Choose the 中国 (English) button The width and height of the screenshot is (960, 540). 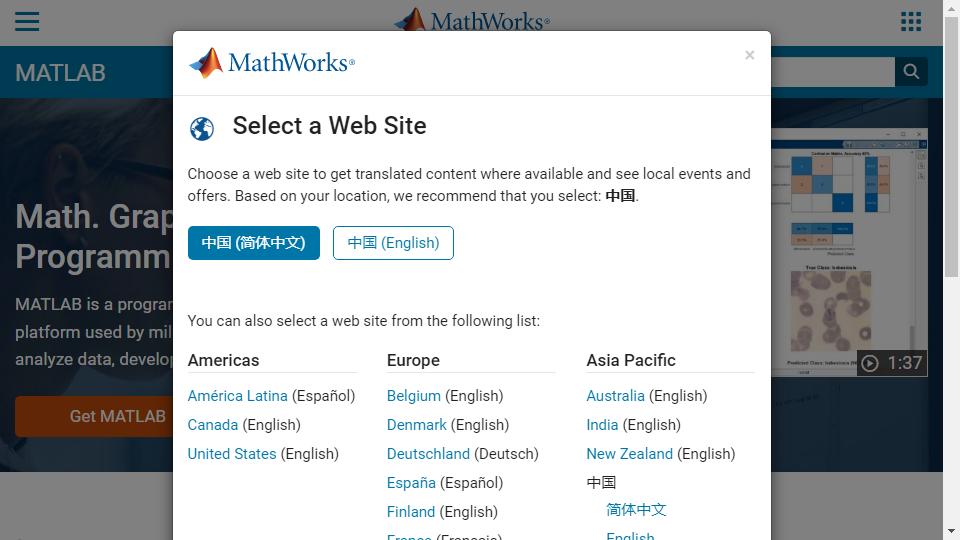pos(393,243)
